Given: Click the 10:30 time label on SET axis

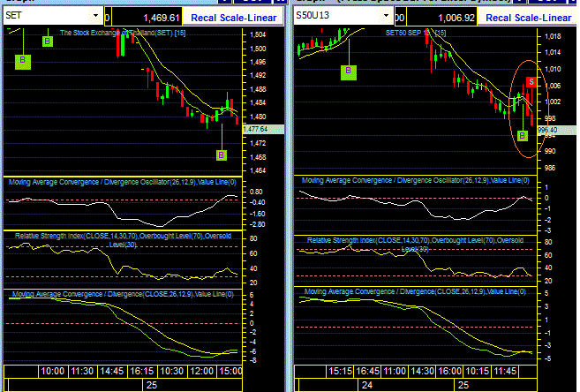Looking at the screenshot, I should (172, 371).
